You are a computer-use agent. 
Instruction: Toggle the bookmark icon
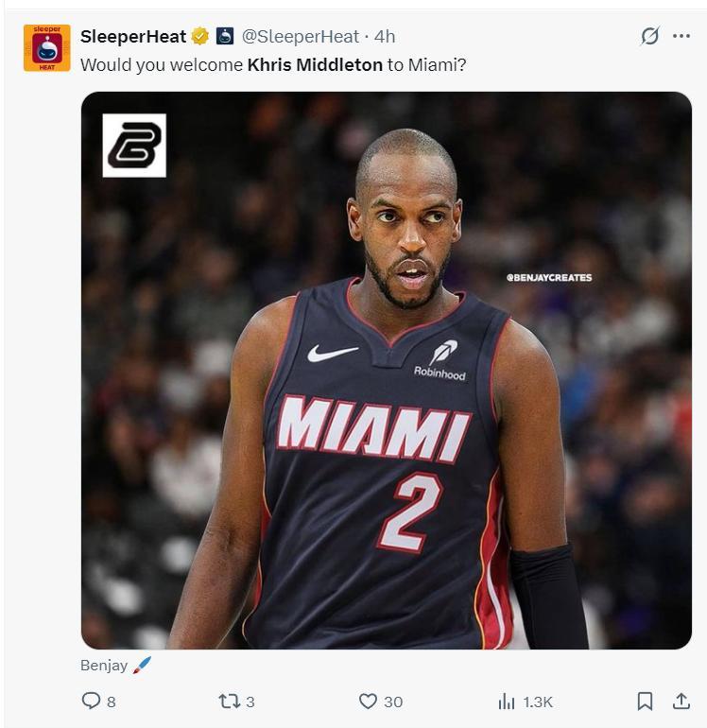tap(645, 702)
